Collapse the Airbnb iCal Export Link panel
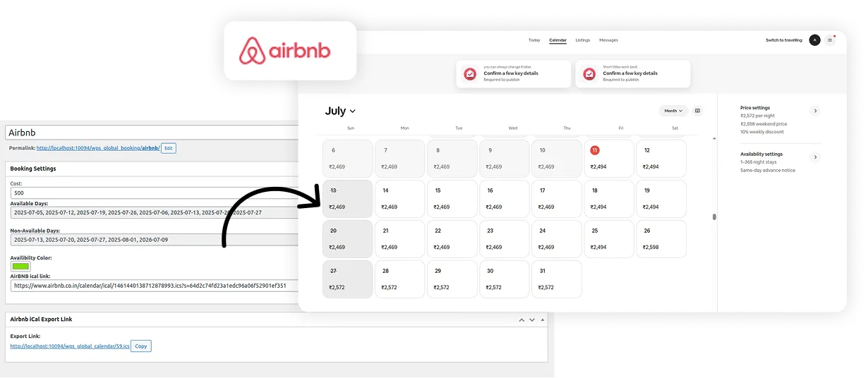Image resolution: width=868 pixels, height=378 pixels. (x=543, y=319)
